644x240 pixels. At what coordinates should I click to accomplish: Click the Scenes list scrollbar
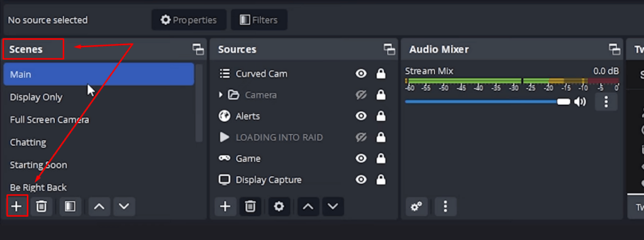(x=199, y=102)
